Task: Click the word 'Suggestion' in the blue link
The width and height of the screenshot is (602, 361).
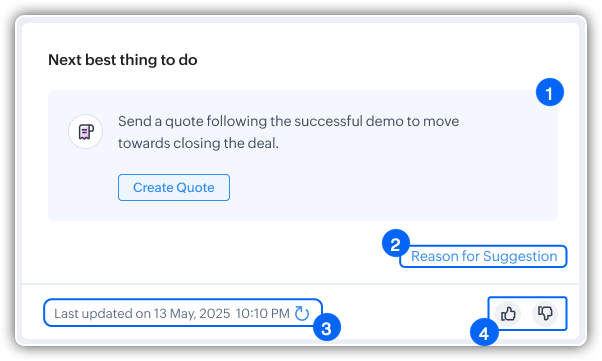Action: click(520, 256)
